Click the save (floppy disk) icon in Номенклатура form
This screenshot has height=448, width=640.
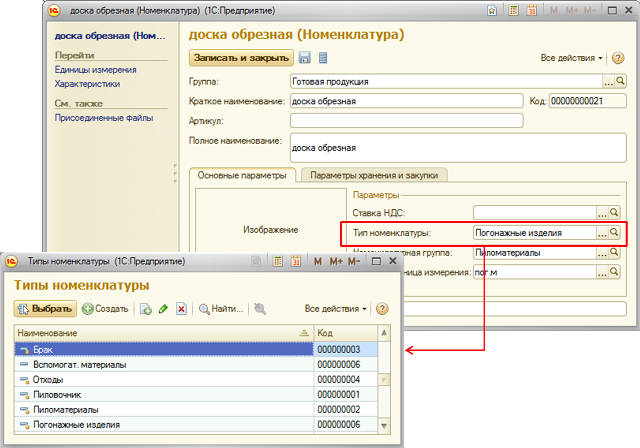coord(304,58)
